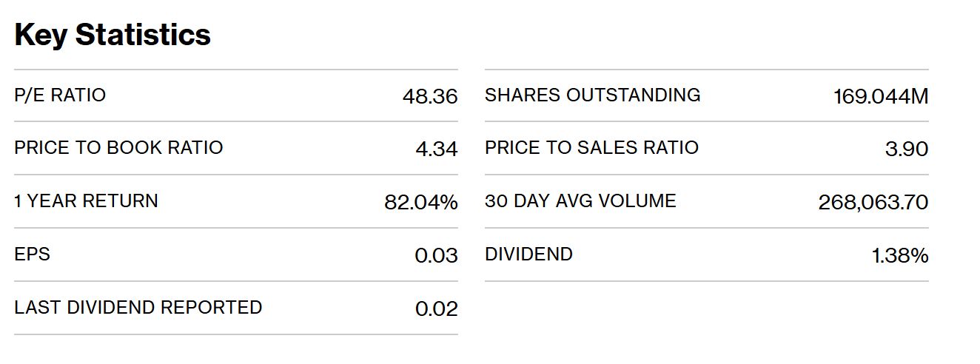
Task: Select the 0.03 EPS value
Action: [x=436, y=256]
